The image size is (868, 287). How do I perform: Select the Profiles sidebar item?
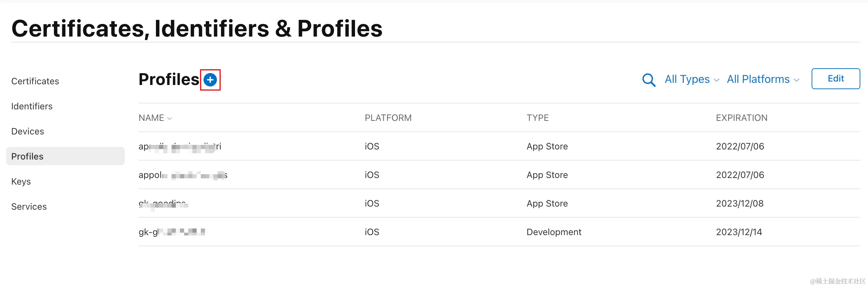pos(27,156)
